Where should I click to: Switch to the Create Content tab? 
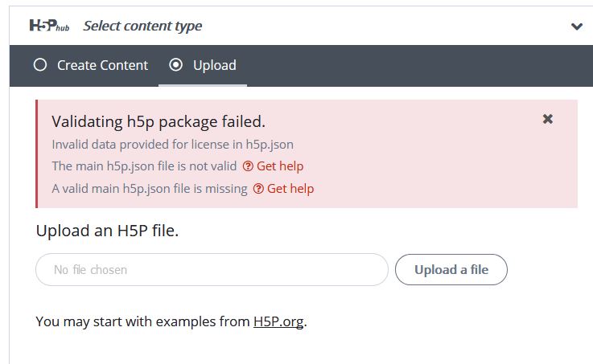point(91,65)
